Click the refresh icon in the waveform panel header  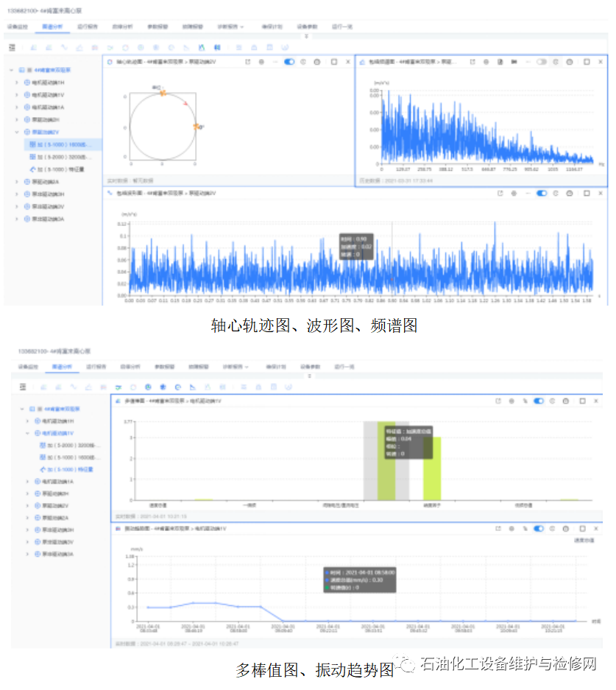[556, 193]
